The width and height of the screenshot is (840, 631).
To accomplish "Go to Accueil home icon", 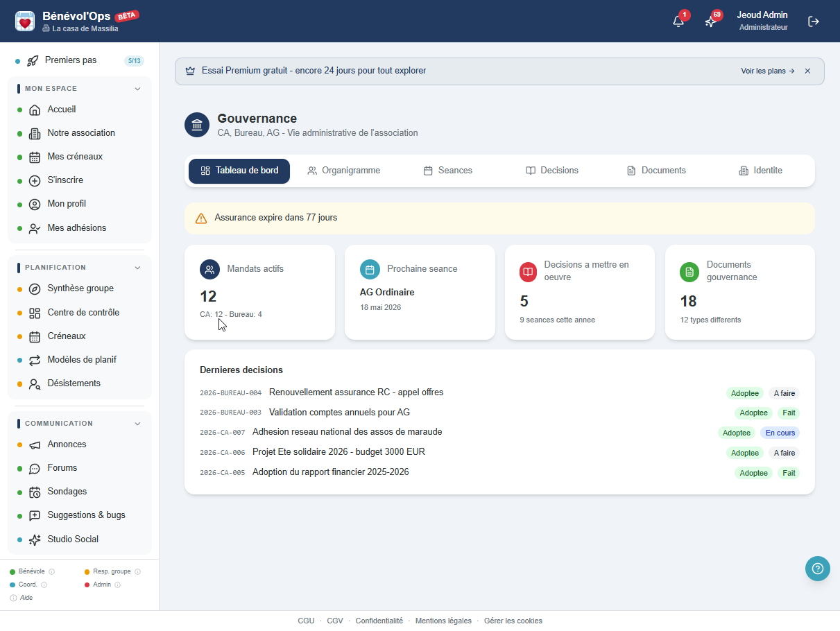I will [35, 110].
